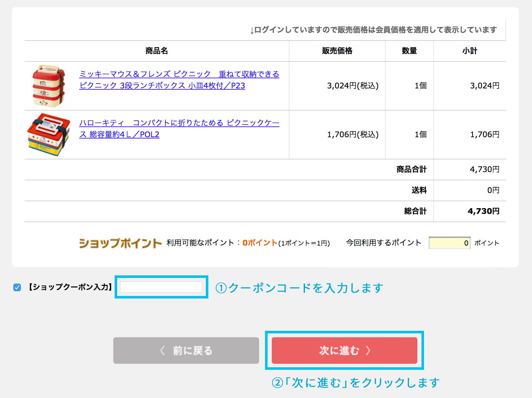Click the 送料 value 0円
532x398 pixels.
coord(493,190)
